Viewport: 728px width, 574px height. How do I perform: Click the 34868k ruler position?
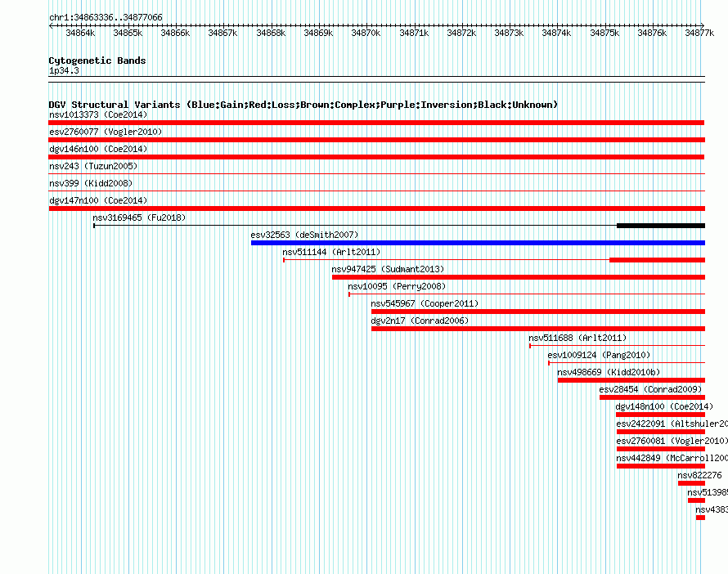(x=271, y=33)
